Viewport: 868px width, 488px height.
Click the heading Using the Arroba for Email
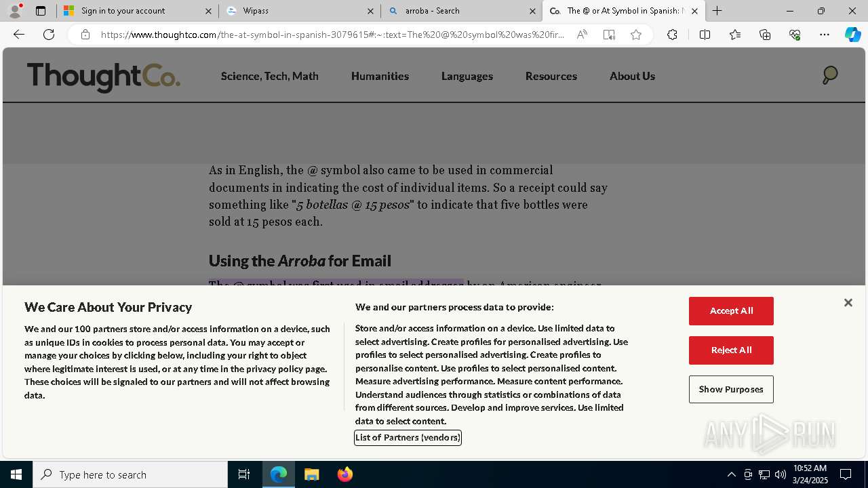click(x=300, y=261)
